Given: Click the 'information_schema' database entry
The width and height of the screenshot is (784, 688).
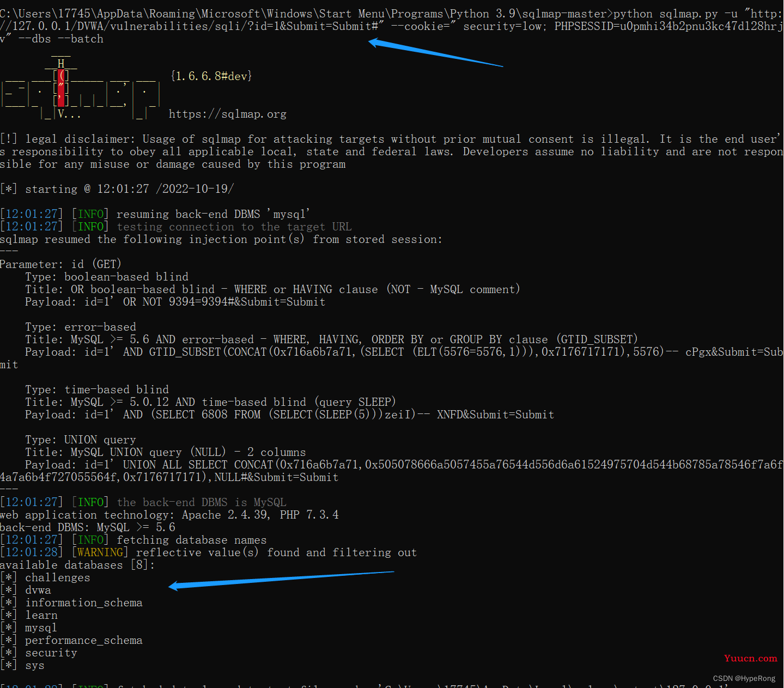Looking at the screenshot, I should 84,602.
